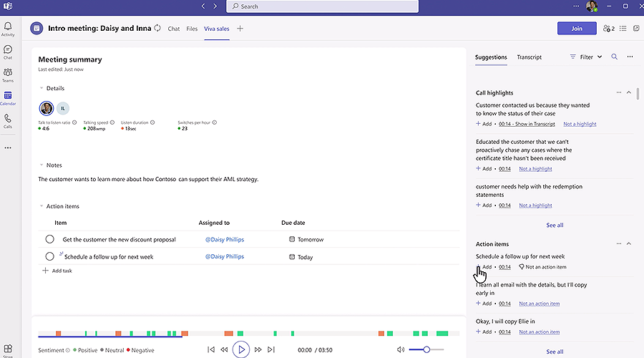Click the wide green sentiment marker at timeline end

tap(442, 334)
